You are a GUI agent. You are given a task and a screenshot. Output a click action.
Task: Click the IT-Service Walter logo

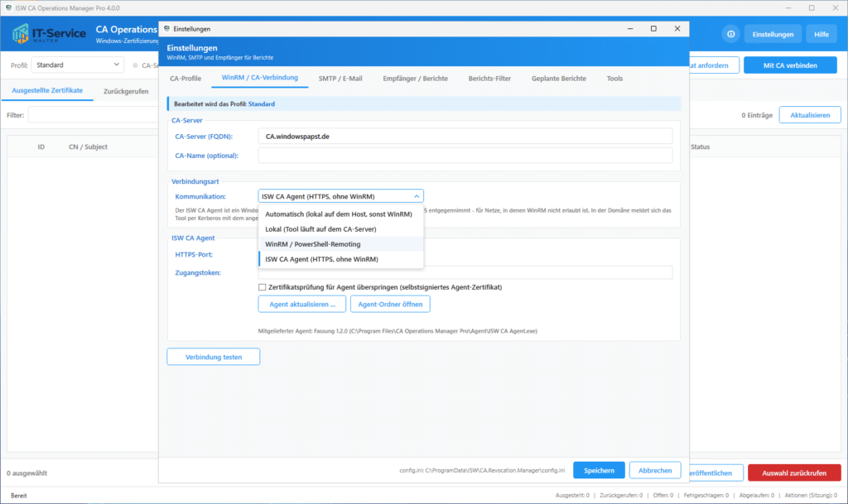point(49,33)
